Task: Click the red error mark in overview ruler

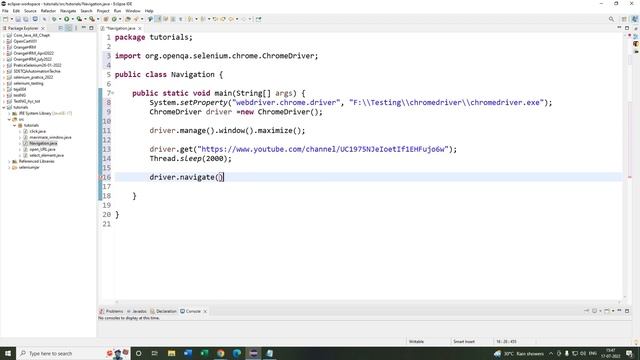Action: [x=629, y=177]
